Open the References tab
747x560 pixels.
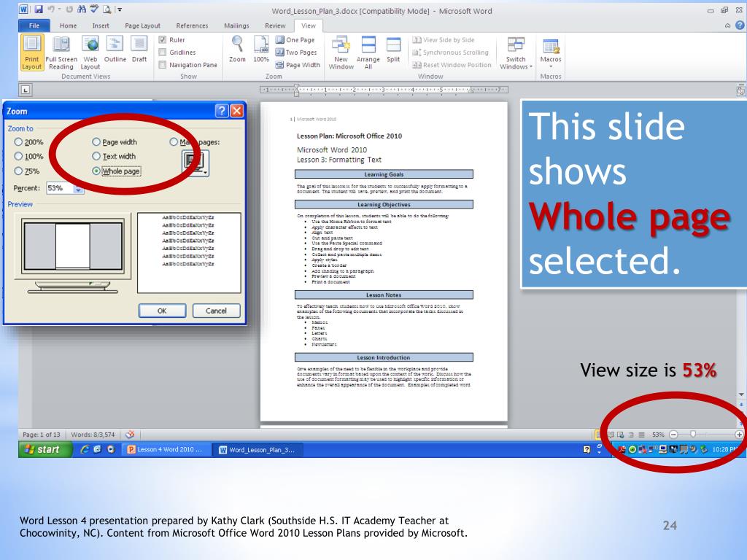point(192,26)
